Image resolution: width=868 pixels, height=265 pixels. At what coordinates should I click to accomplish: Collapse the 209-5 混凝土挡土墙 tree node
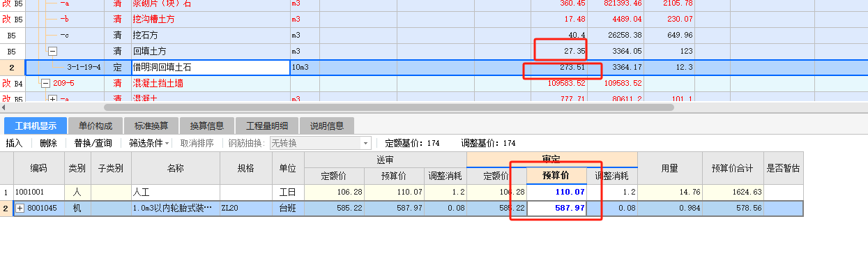46,84
